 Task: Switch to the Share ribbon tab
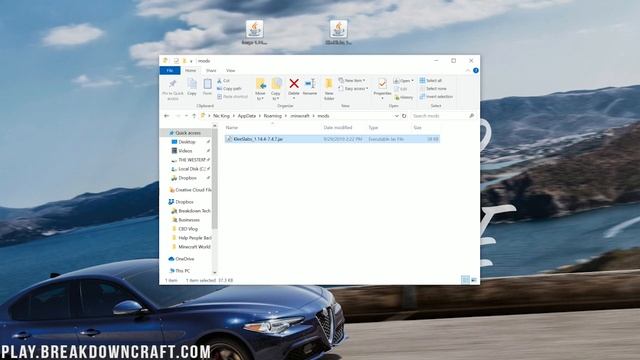(x=211, y=71)
